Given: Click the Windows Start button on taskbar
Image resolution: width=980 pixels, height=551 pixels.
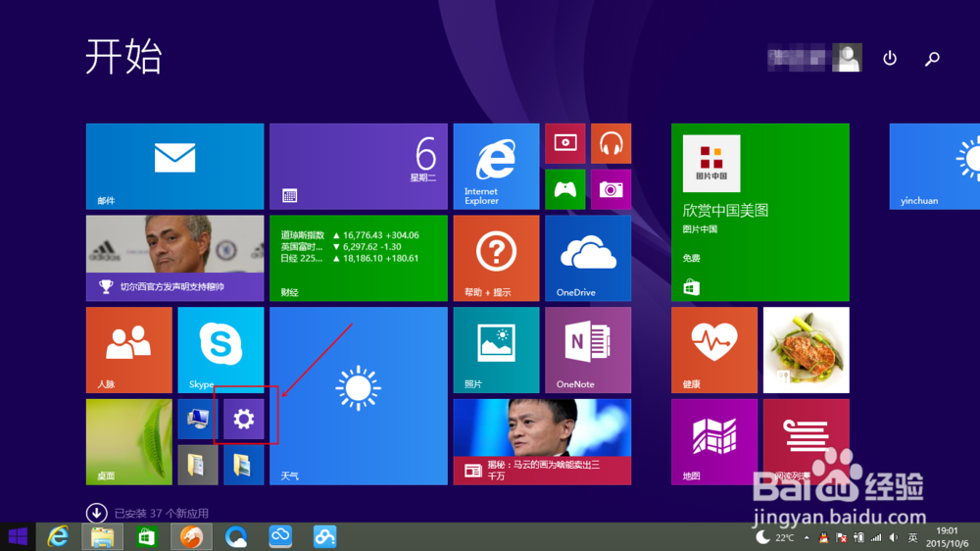Looking at the screenshot, I should [18, 536].
